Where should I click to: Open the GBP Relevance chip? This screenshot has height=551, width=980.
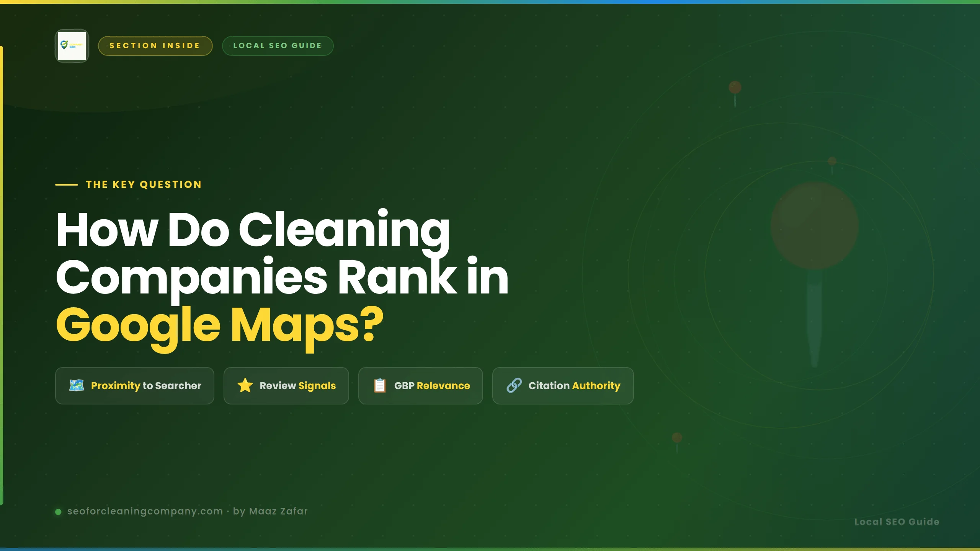pos(420,386)
